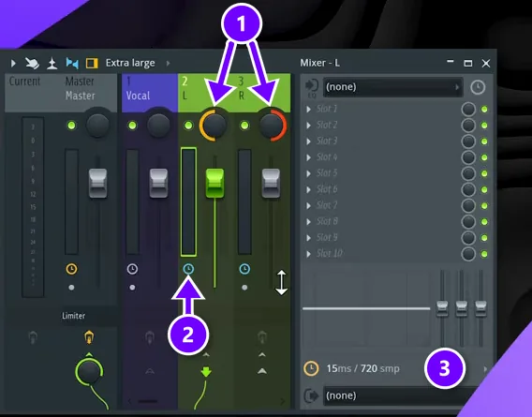Select effect Slot 9
The width and height of the screenshot is (532, 417).
click(327, 238)
